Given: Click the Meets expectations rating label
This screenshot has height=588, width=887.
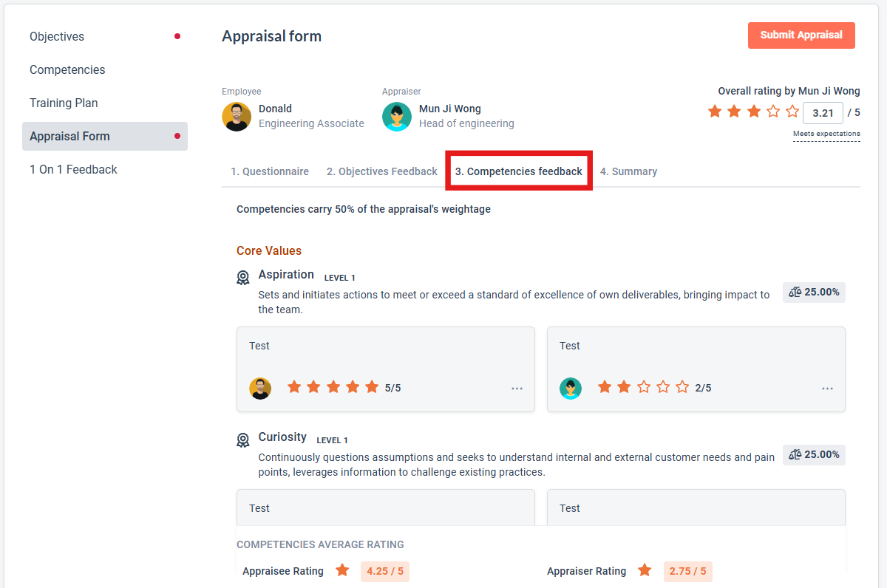Looking at the screenshot, I should 826,134.
